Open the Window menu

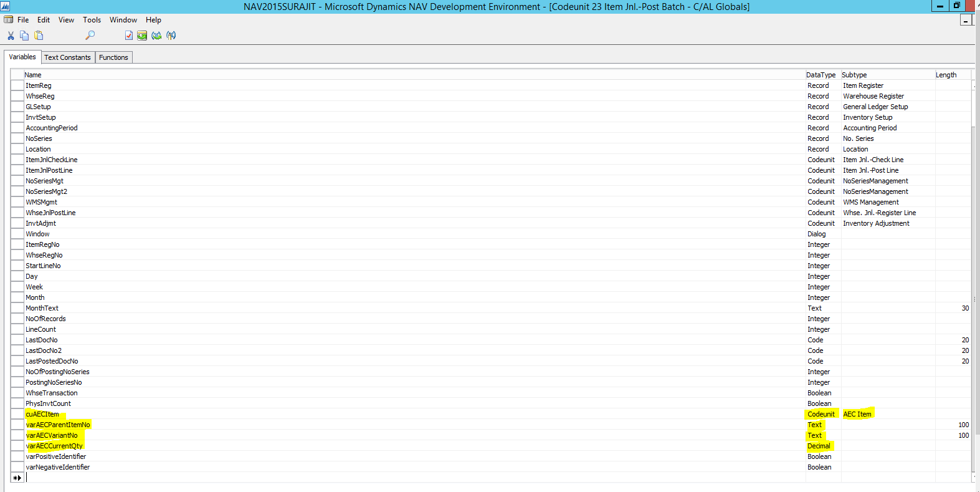(x=123, y=20)
